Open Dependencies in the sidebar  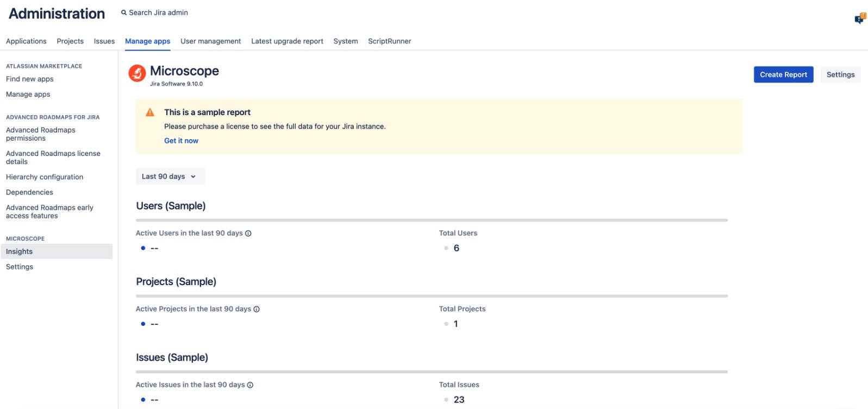(x=29, y=192)
